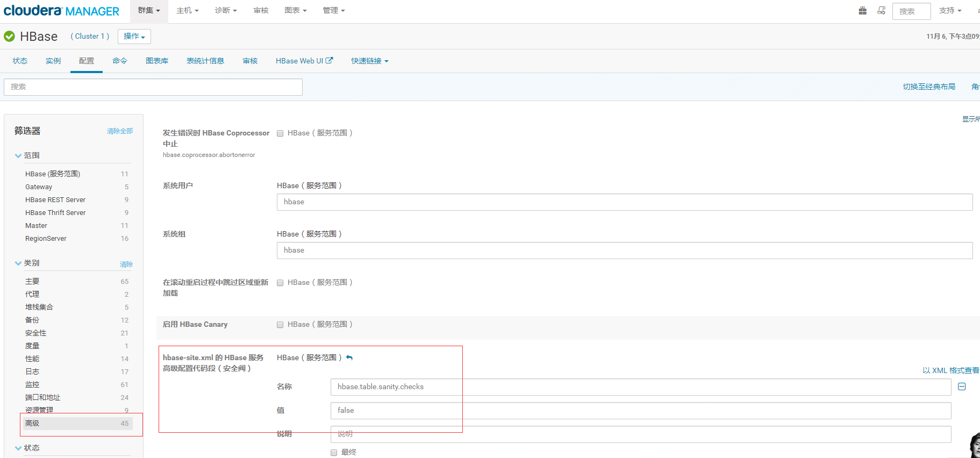The image size is (980, 458).
Task: Click the 系统组 hbase input field
Action: pyautogui.click(x=625, y=251)
